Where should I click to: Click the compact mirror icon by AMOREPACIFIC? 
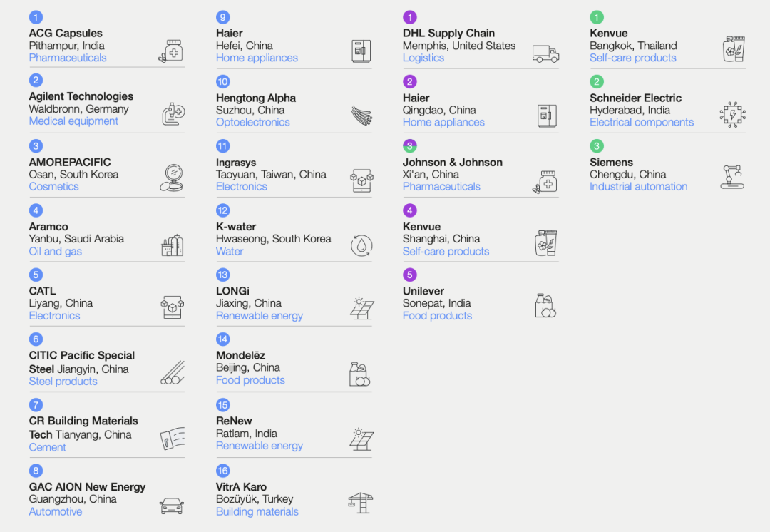click(172, 178)
